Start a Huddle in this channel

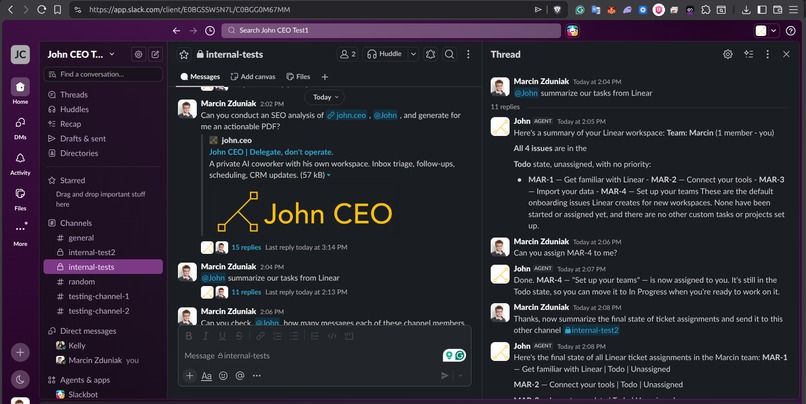[x=384, y=54]
